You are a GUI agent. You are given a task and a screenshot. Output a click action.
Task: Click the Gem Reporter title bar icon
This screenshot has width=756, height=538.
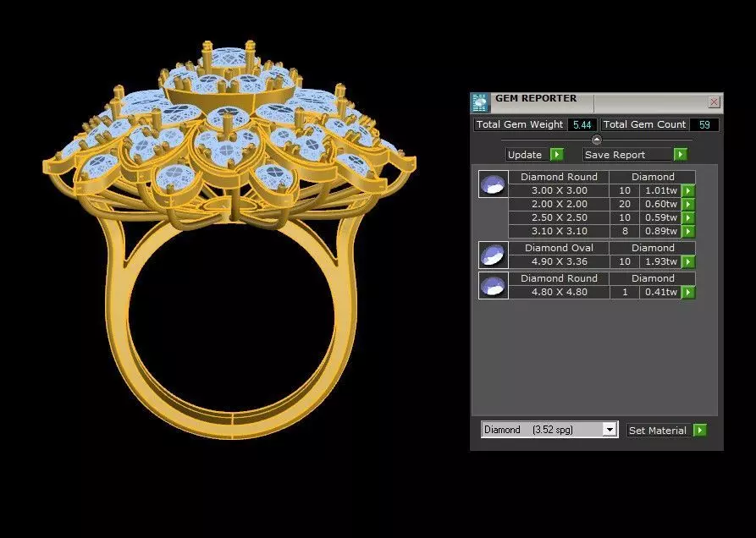click(x=480, y=102)
